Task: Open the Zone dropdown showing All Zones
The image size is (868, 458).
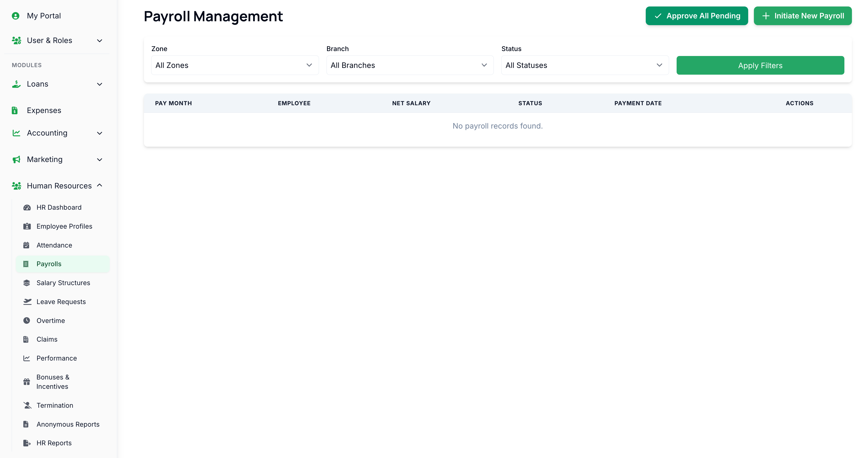Action: coord(235,65)
